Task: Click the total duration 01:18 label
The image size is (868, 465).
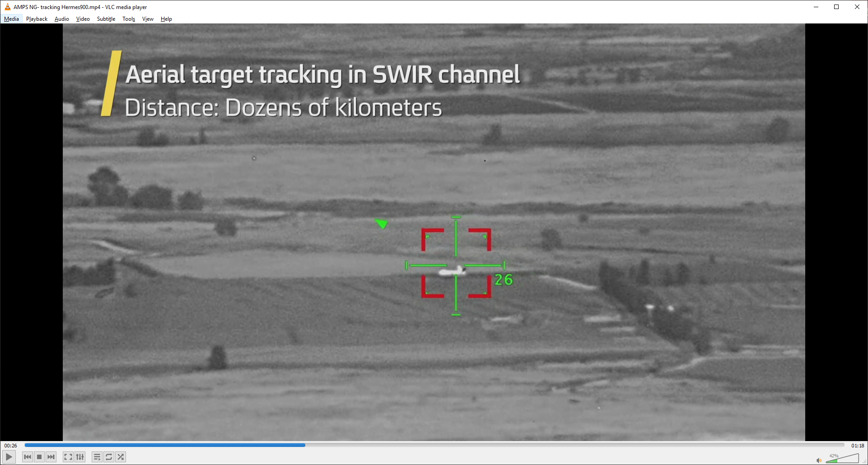Action: pyautogui.click(x=857, y=446)
